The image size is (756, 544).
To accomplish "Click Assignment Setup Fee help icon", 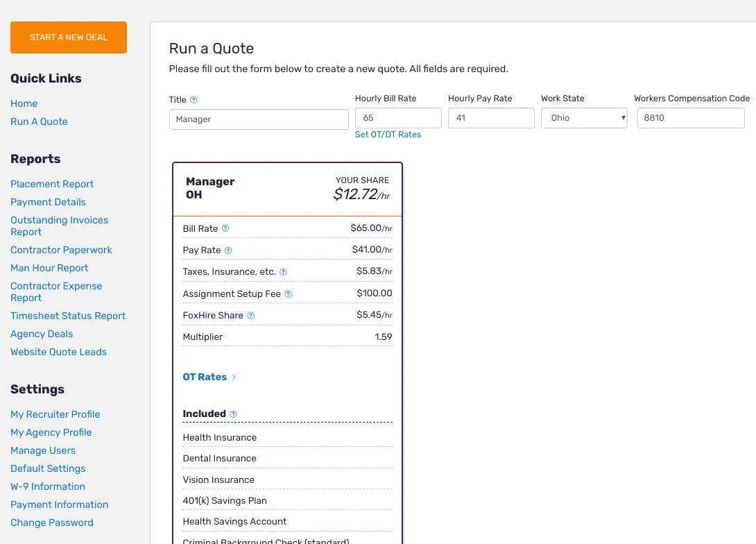I will 289,294.
